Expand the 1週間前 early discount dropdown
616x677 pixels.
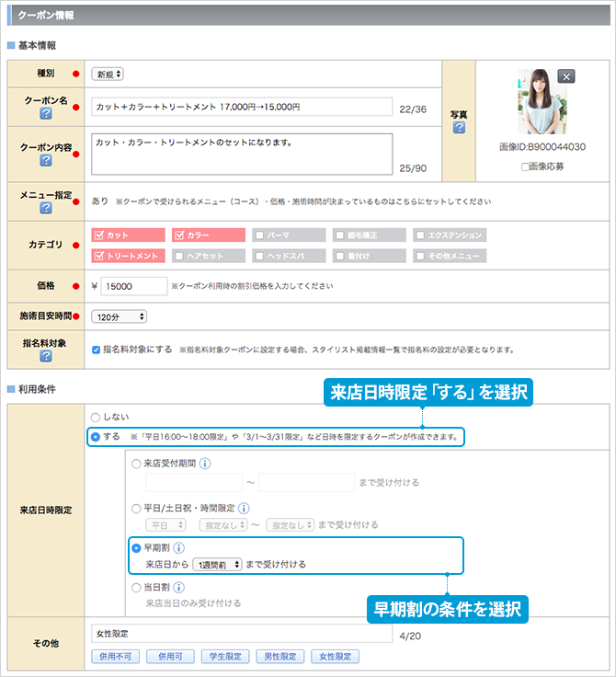(x=216, y=564)
